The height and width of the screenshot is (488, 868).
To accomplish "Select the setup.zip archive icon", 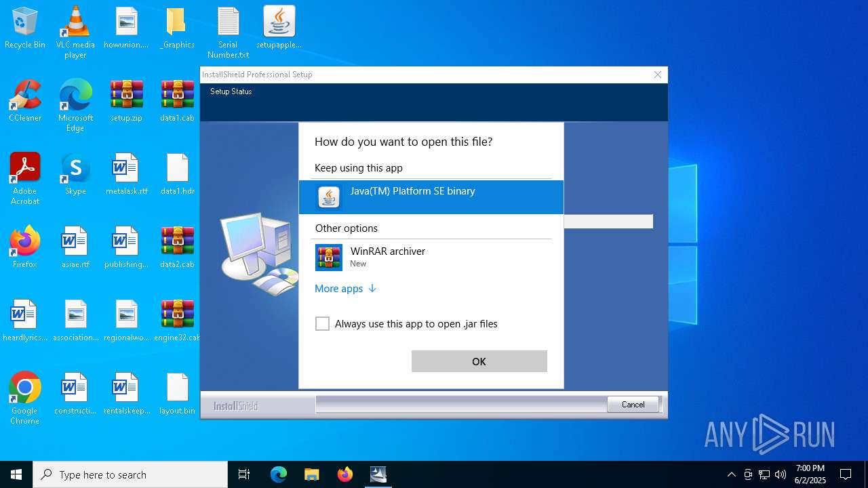I will (x=126, y=102).
